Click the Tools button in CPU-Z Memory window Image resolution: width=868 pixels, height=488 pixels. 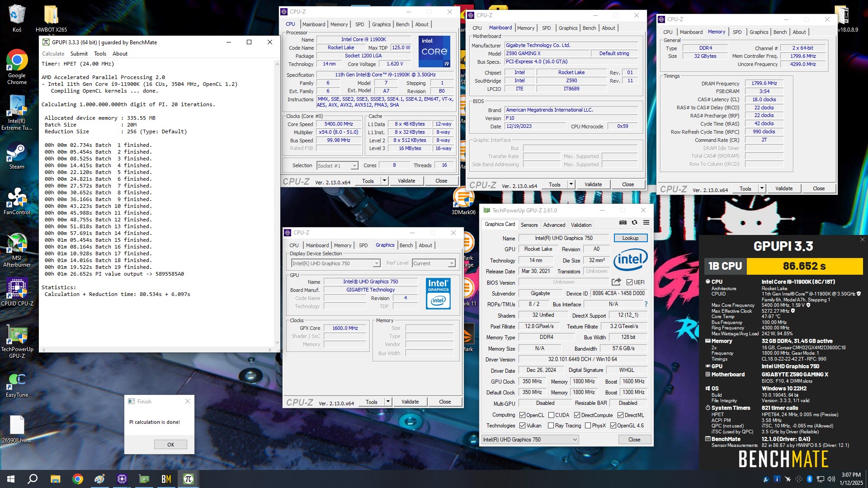click(745, 188)
